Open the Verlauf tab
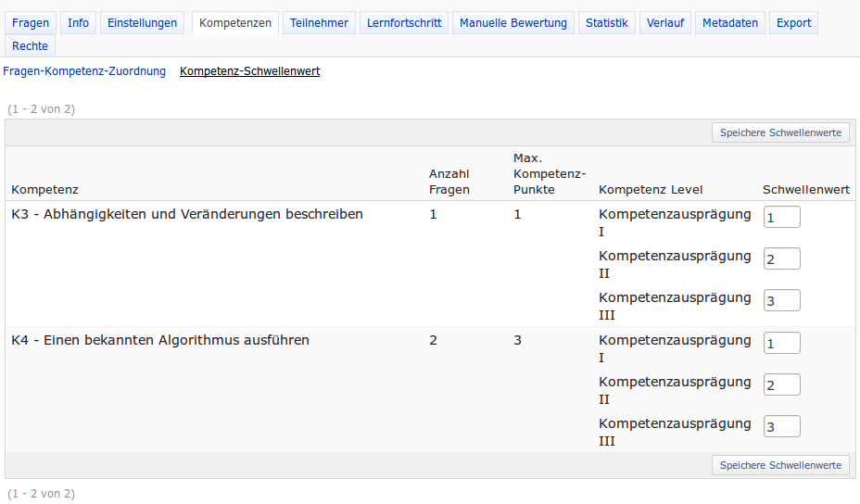This screenshot has width=860, height=504. tap(664, 23)
